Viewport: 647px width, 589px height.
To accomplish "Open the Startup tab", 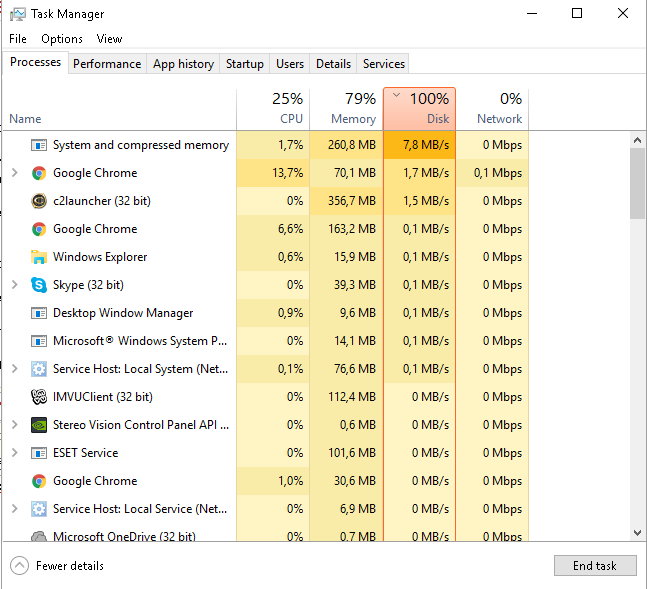I will click(244, 64).
